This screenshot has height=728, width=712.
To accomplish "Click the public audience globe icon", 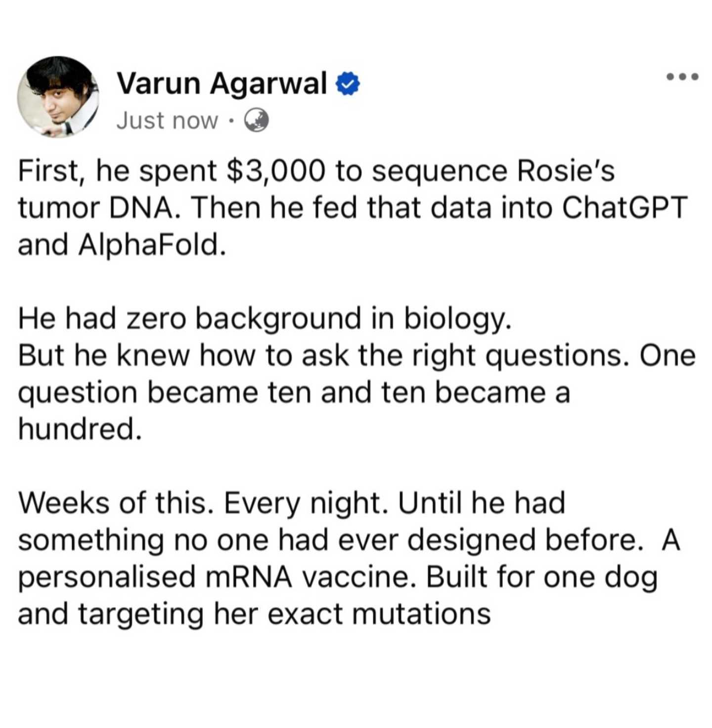I will click(257, 121).
